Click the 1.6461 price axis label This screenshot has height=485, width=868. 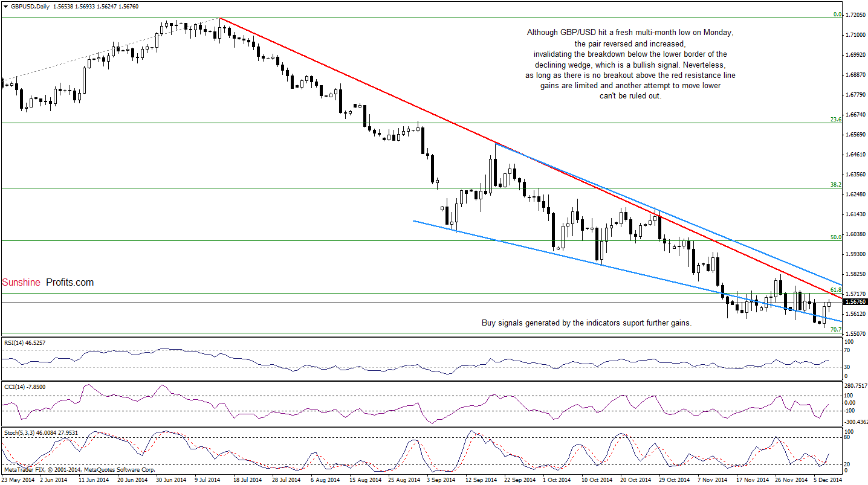[855, 154]
